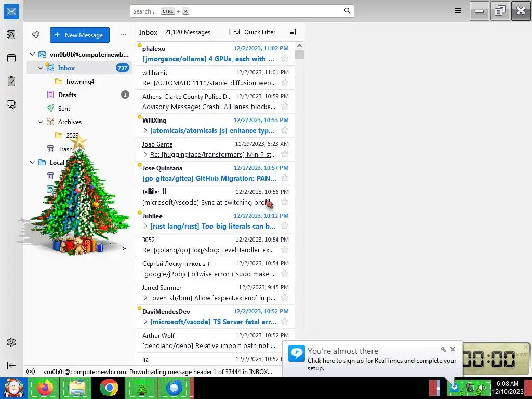The height and width of the screenshot is (399, 532).
Task: Open the Archives folder
Action: 79,122
